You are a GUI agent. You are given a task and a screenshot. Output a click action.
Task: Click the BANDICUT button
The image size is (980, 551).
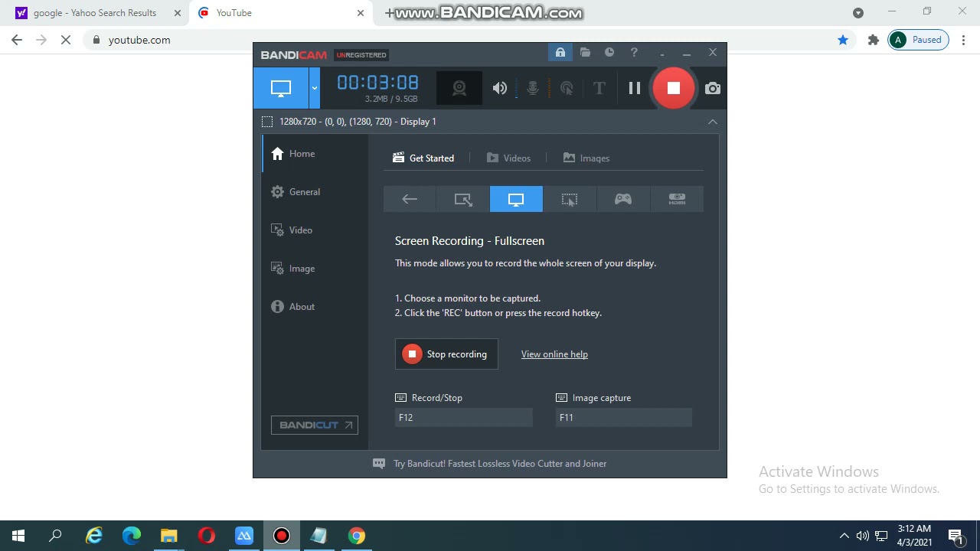315,425
